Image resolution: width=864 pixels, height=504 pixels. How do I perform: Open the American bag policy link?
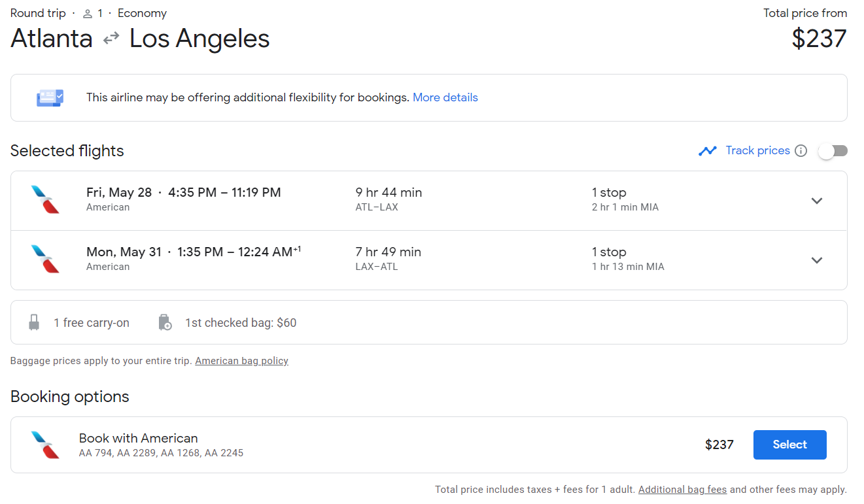coord(241,361)
